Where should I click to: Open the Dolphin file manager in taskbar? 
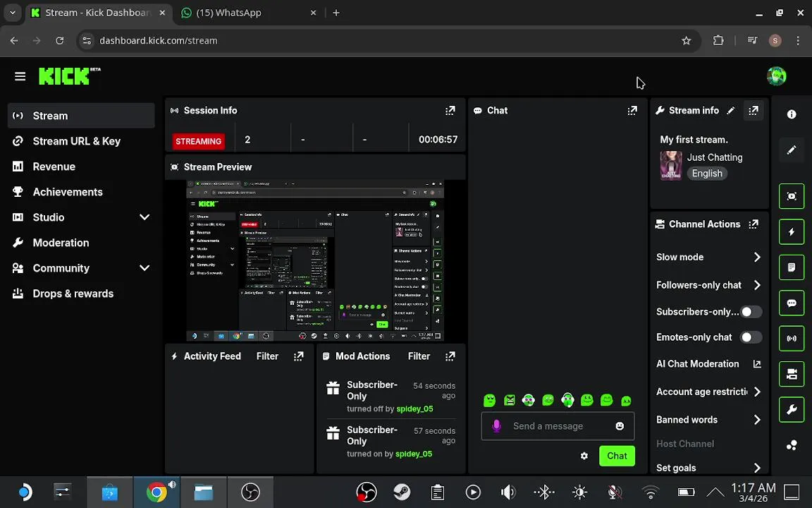[x=204, y=492]
